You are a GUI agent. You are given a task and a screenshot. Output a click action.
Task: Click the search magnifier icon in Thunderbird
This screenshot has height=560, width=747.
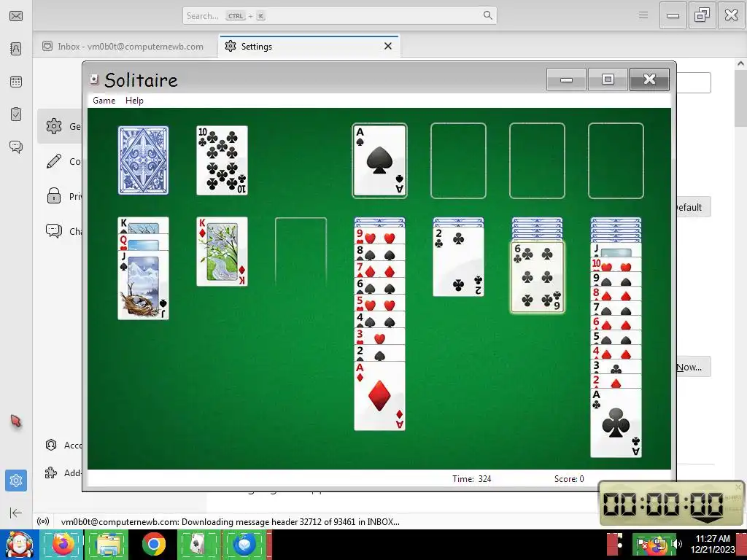487,15
